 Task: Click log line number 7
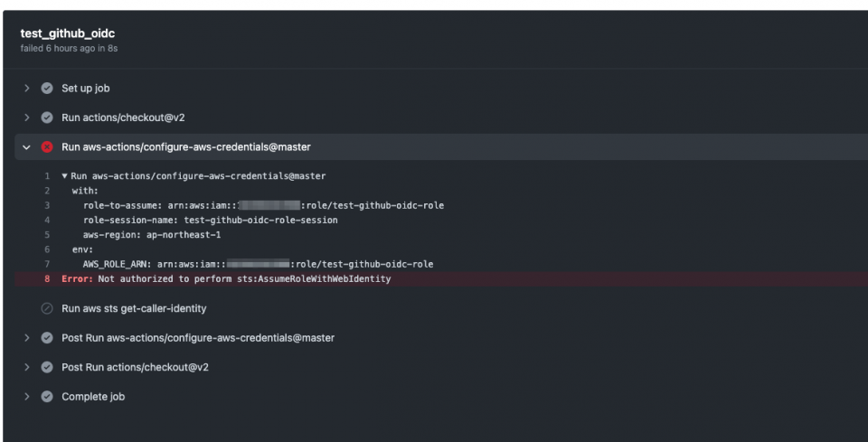(x=48, y=264)
